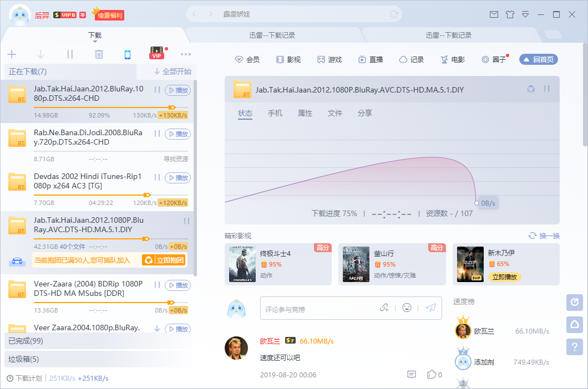Like the comment from 欧瓦兰

point(433,374)
